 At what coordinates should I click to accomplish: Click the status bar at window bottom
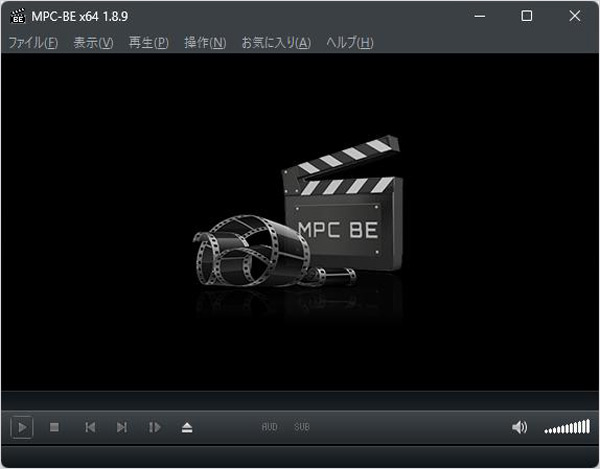pos(300,456)
